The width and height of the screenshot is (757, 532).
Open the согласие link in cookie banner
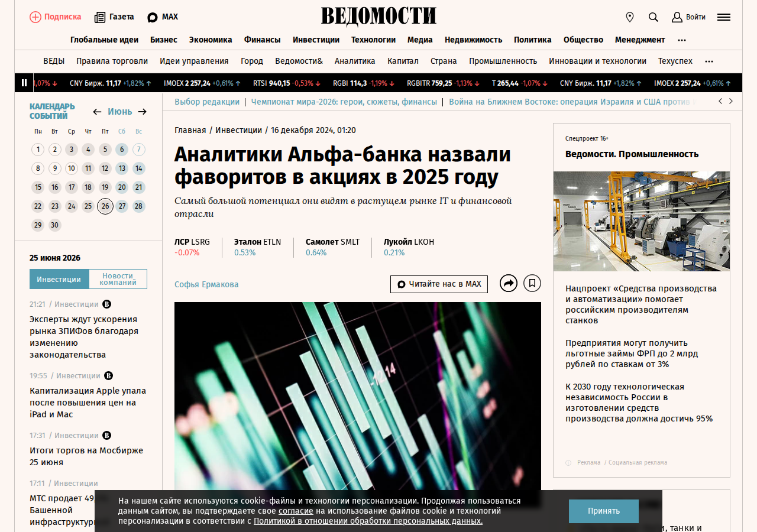(296, 511)
